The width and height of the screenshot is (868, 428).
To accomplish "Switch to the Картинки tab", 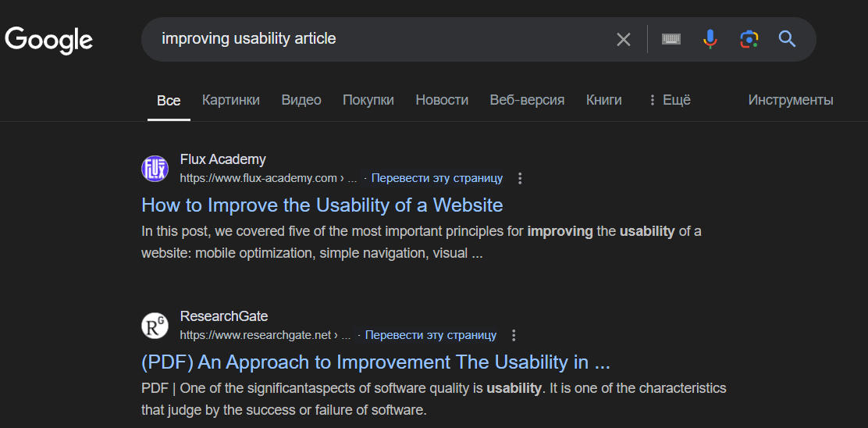I will pyautogui.click(x=230, y=100).
